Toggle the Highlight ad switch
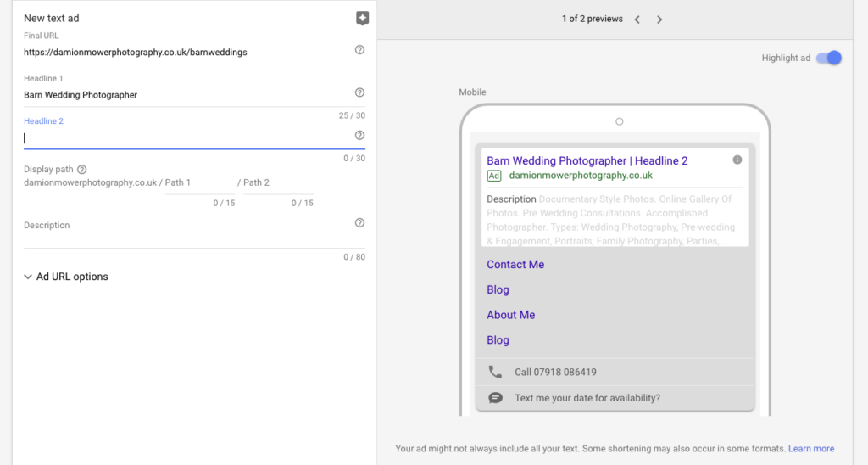This screenshot has width=868, height=465. click(x=829, y=58)
